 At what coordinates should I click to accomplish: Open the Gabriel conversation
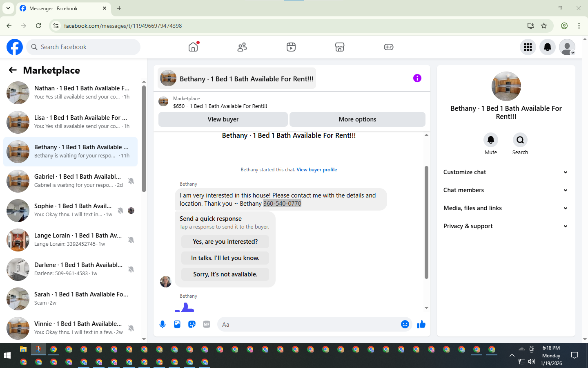tap(70, 181)
